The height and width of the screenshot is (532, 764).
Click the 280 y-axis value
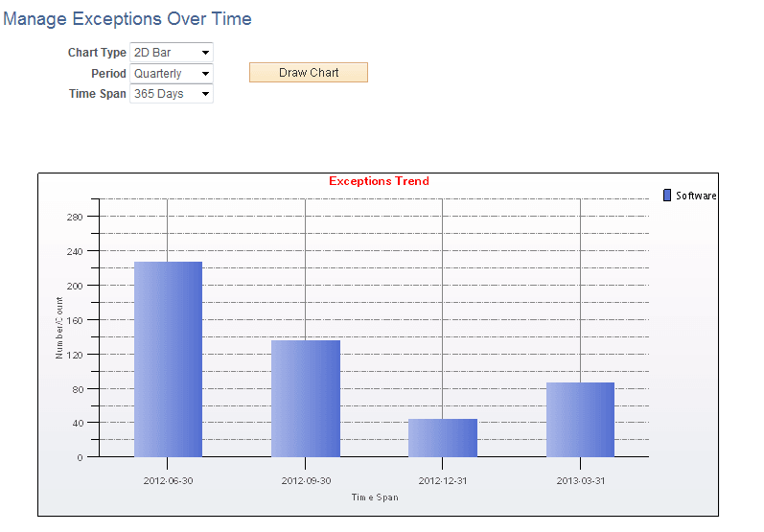point(75,217)
